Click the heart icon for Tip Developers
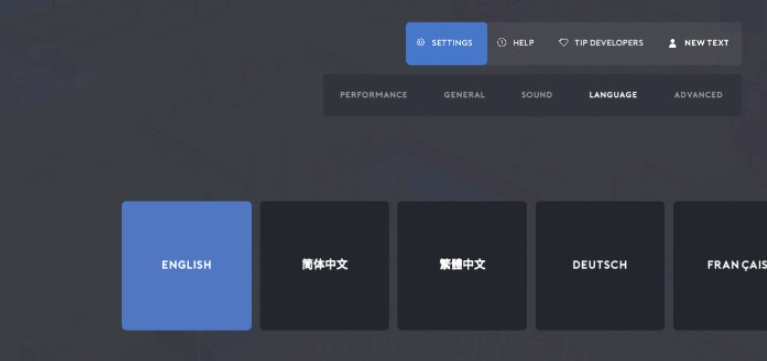 point(564,43)
